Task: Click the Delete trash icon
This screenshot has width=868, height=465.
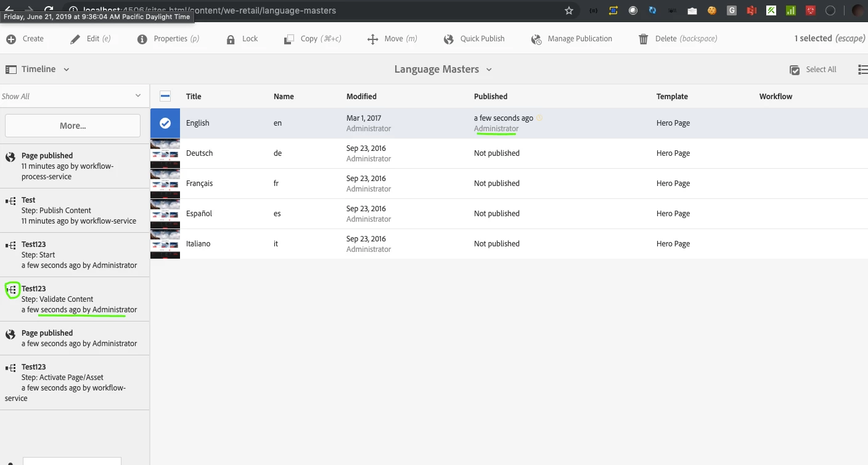Action: (644, 39)
